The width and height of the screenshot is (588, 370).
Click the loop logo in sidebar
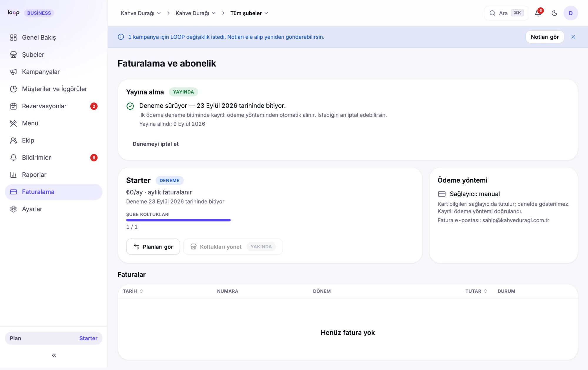click(14, 13)
